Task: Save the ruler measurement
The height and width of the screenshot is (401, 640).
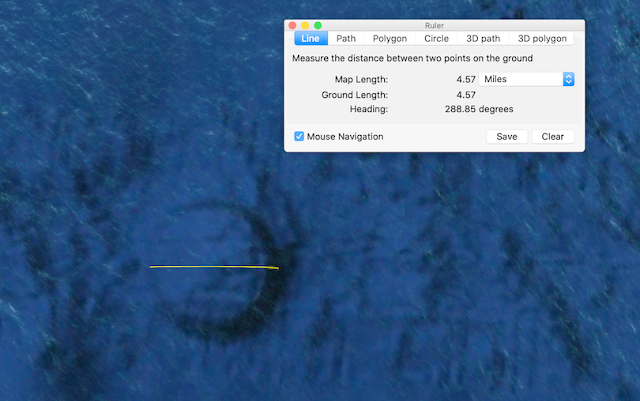Action: 507,136
